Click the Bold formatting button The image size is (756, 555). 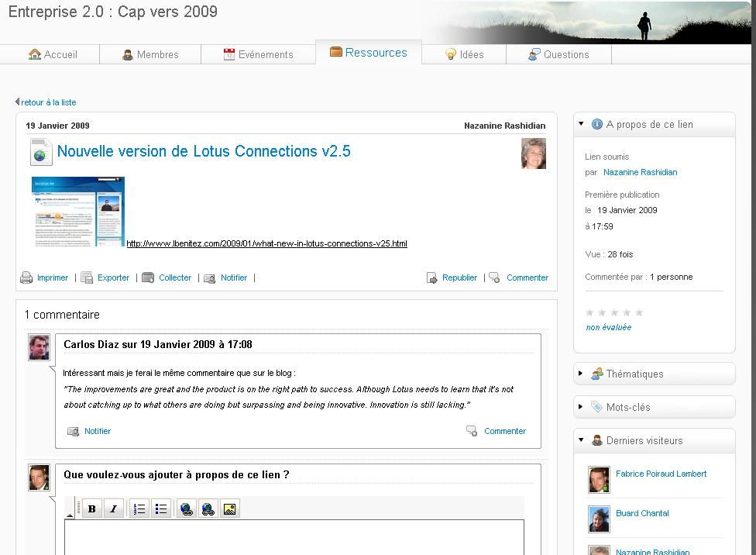92,508
